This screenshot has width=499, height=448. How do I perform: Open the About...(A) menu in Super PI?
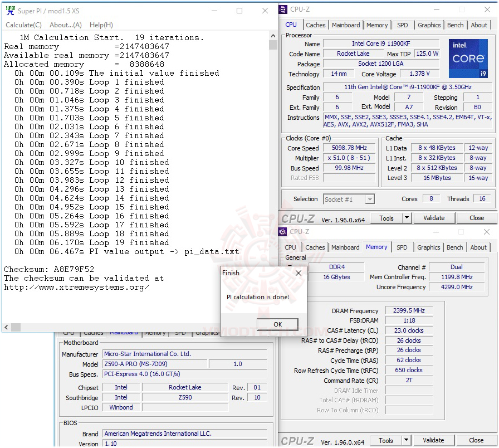tap(66, 25)
